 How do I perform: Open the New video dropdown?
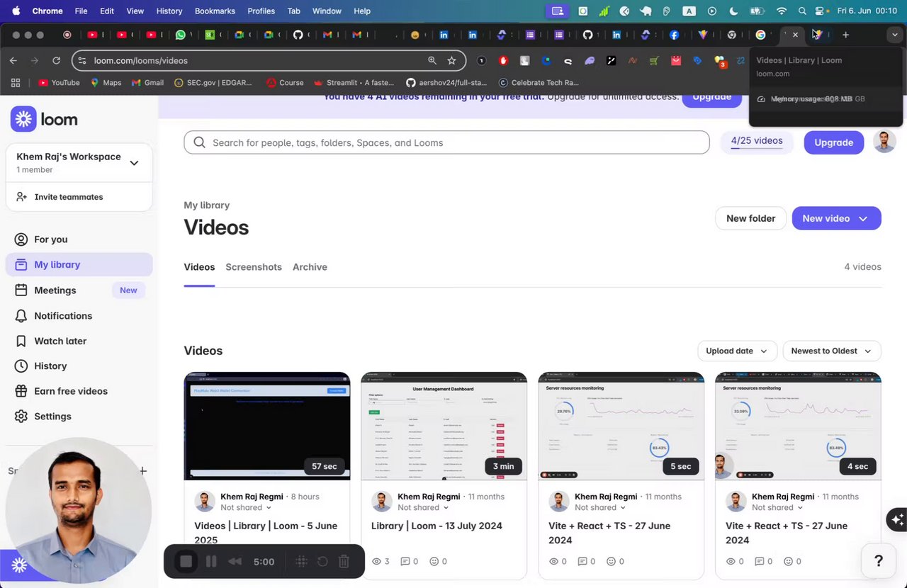pos(836,218)
